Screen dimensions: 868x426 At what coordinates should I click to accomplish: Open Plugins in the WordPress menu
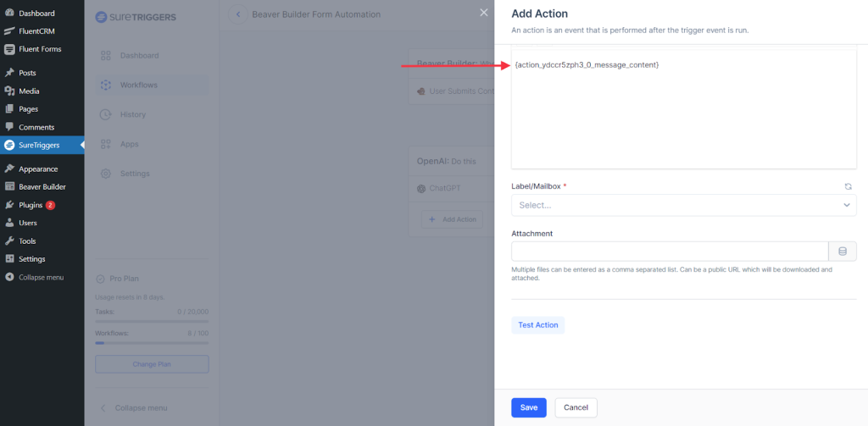coord(31,205)
